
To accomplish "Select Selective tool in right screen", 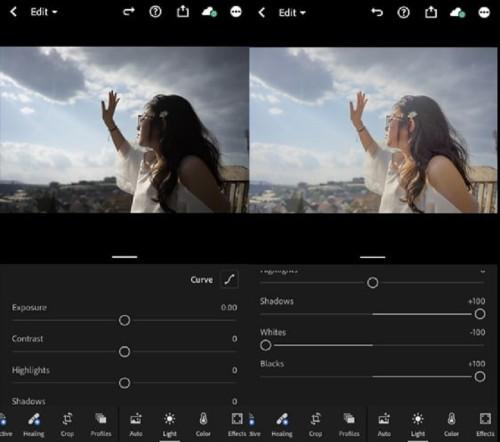I will click(x=254, y=425).
